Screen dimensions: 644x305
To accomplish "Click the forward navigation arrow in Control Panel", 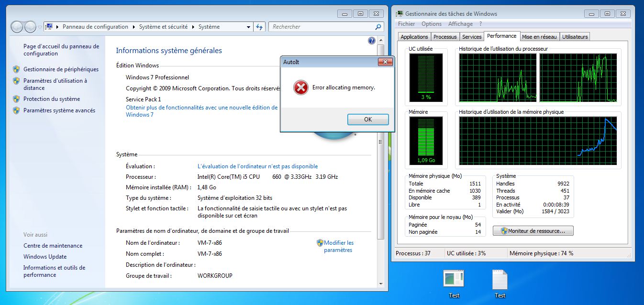I will pyautogui.click(x=30, y=27).
